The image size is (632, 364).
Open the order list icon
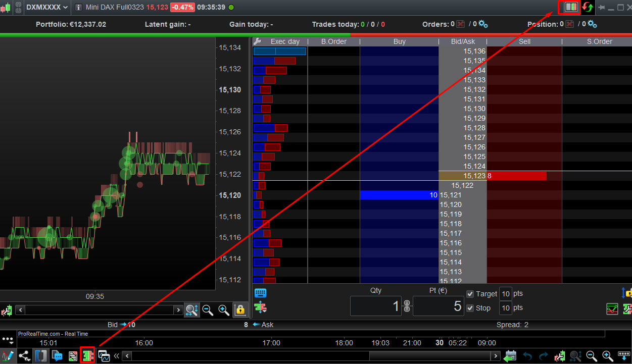point(73,356)
